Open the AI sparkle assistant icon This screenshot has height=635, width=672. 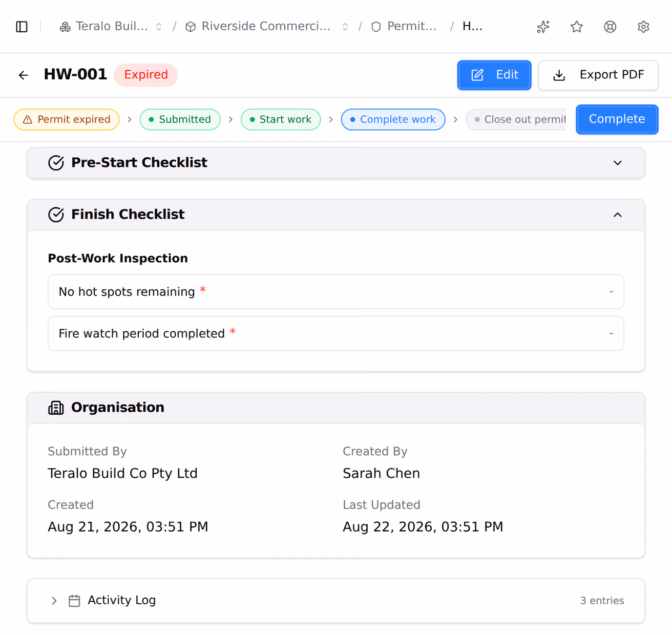tap(543, 27)
